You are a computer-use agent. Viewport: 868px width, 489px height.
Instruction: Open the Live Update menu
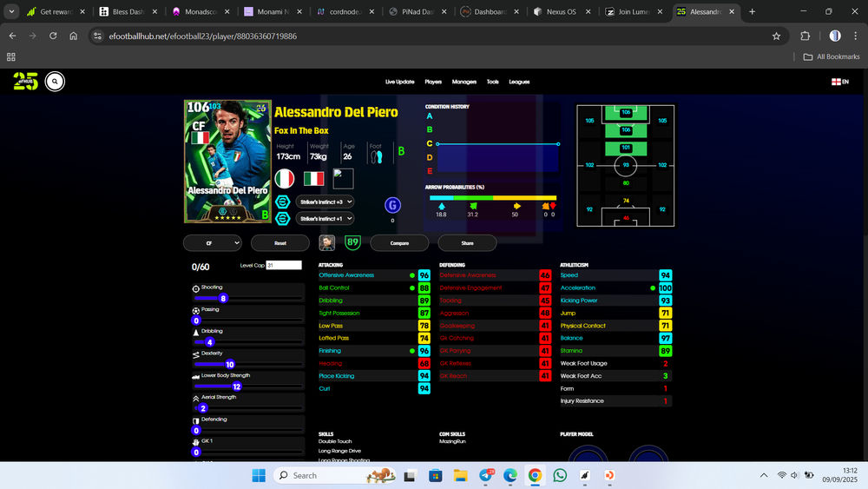pyautogui.click(x=399, y=82)
